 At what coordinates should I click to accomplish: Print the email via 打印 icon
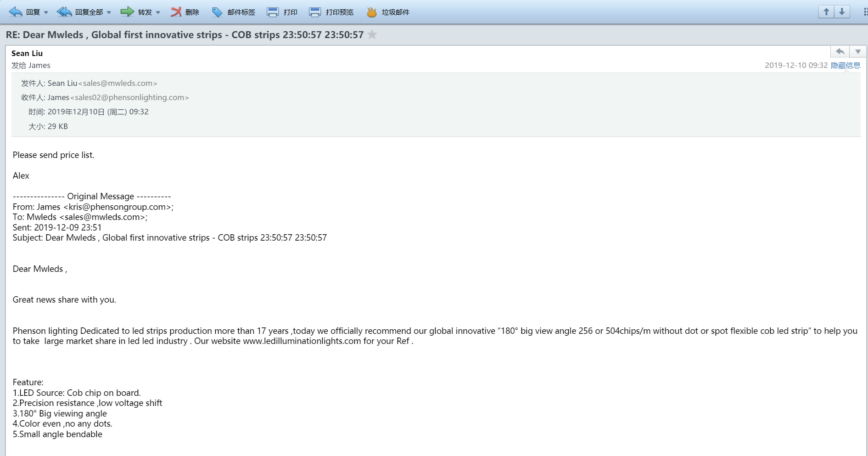tap(273, 12)
